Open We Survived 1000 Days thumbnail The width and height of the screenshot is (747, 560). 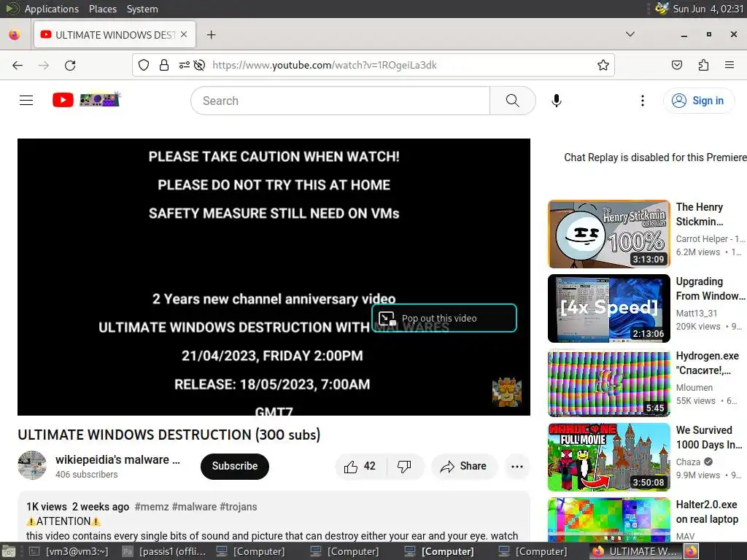click(609, 456)
